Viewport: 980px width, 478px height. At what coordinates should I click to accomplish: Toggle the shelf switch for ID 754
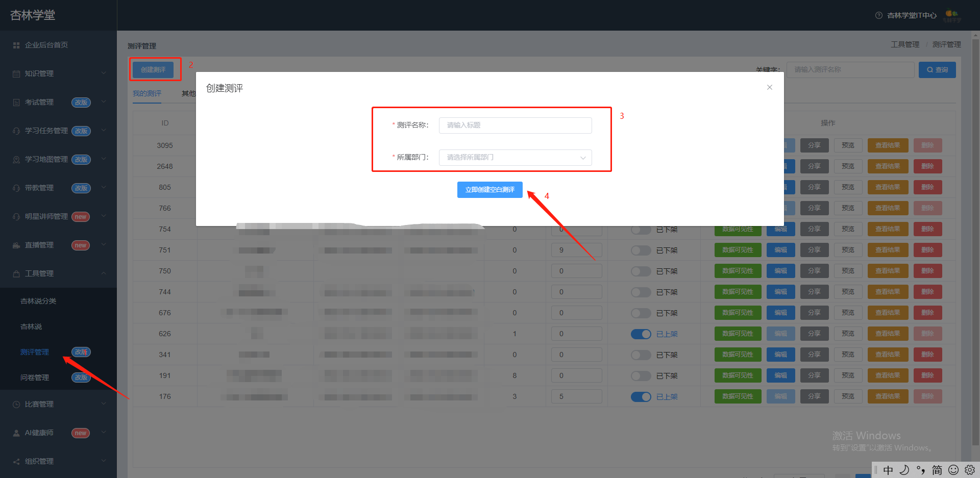click(641, 230)
